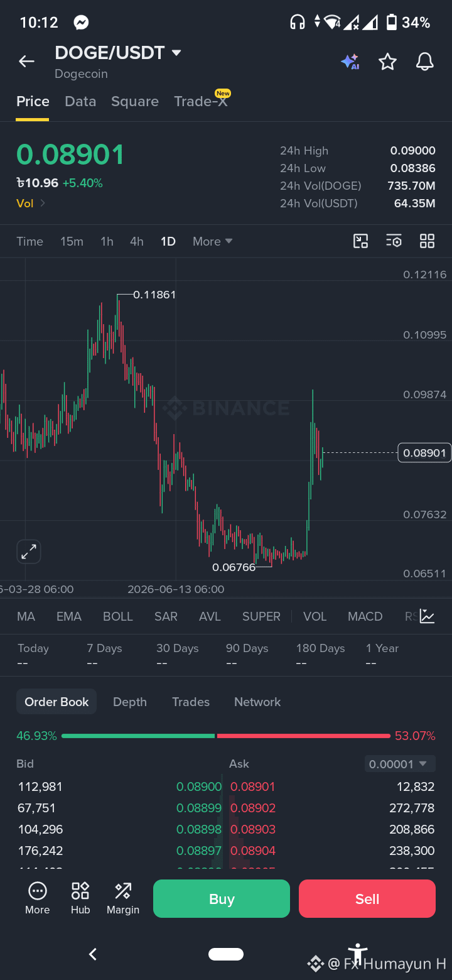Tap the 0.06766 low marker on chart

[234, 567]
